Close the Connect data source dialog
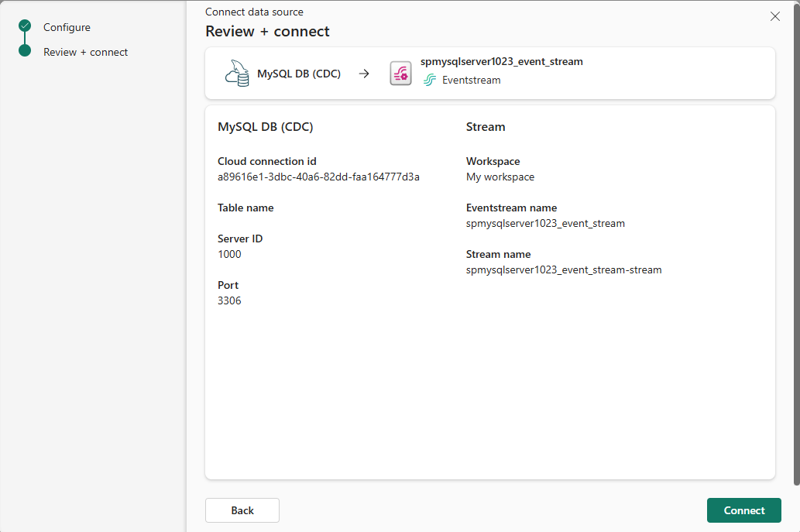This screenshot has height=532, width=800. [x=774, y=16]
